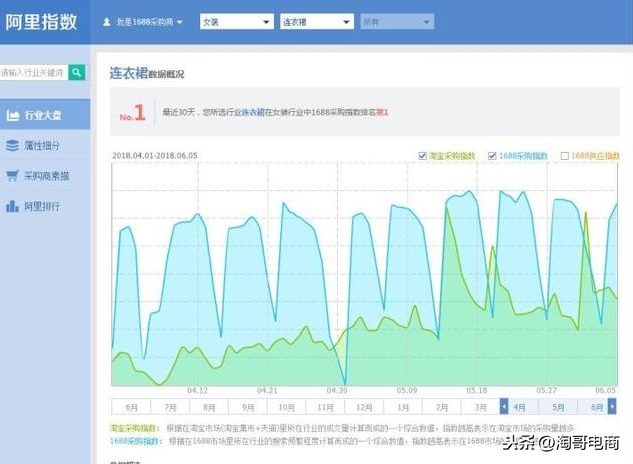Click the 04.30 axis label

pos(337,391)
